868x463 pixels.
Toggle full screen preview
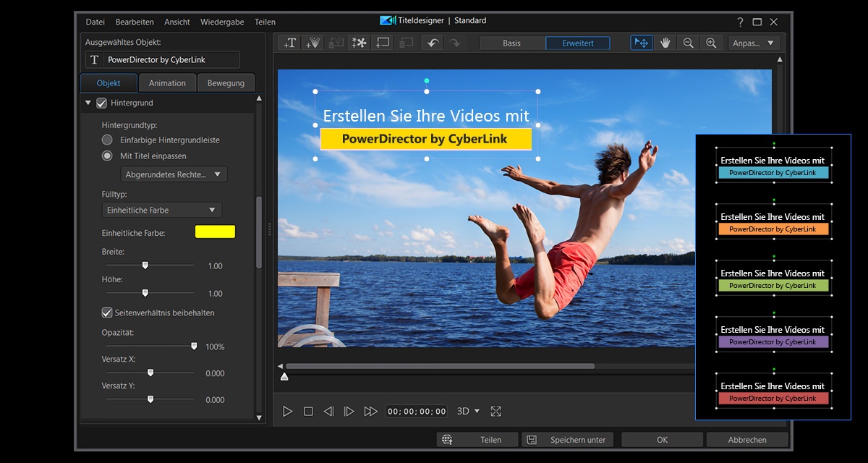(x=495, y=411)
